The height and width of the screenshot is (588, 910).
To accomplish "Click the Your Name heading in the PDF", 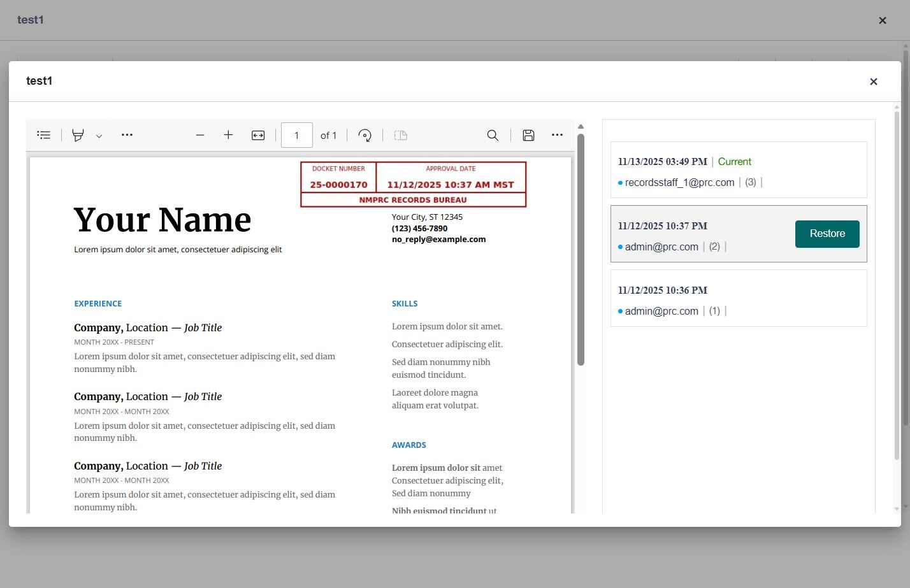I will 162,220.
